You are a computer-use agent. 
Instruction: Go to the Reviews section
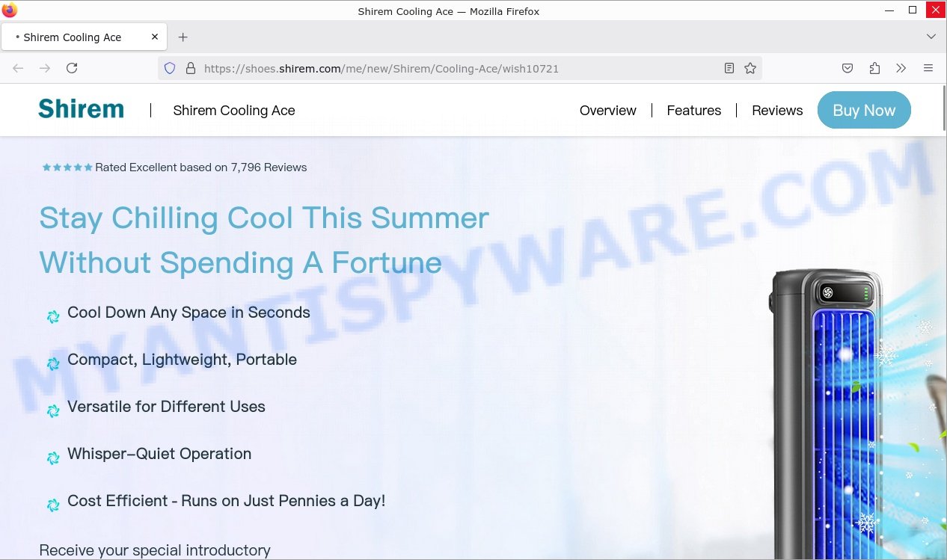(777, 111)
